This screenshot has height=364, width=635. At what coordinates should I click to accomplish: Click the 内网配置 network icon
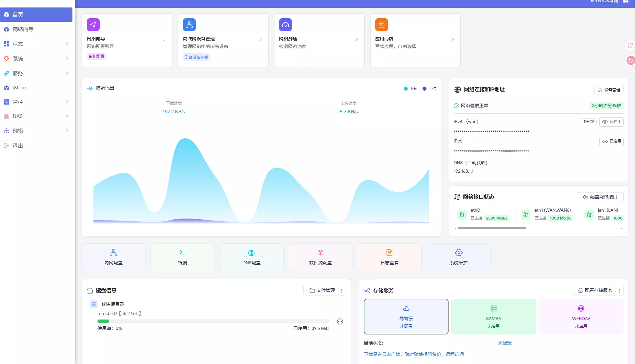(113, 253)
